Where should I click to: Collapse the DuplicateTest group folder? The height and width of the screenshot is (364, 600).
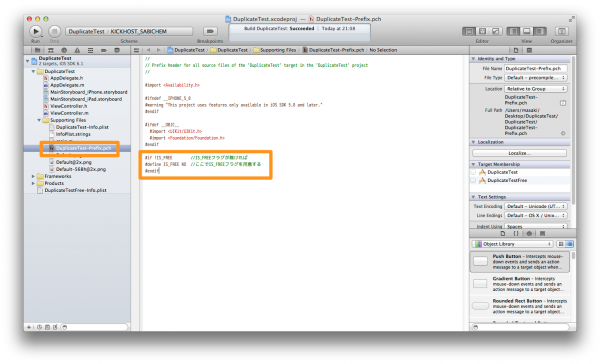33,71
